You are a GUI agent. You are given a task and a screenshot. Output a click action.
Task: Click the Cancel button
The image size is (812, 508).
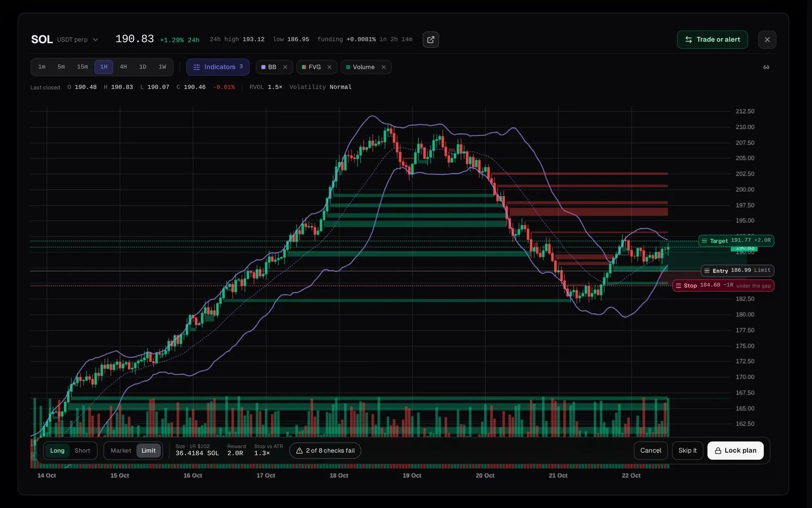[651, 451]
